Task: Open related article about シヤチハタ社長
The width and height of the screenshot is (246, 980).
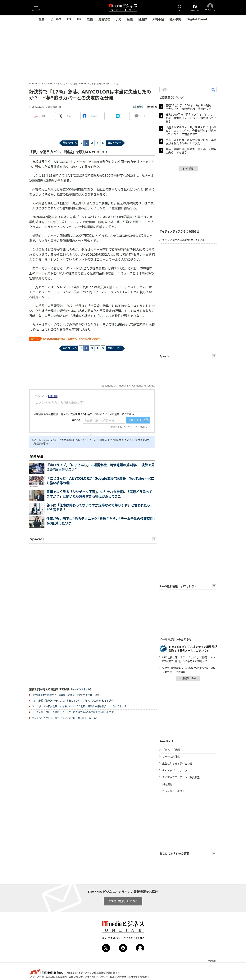Action: point(99,494)
